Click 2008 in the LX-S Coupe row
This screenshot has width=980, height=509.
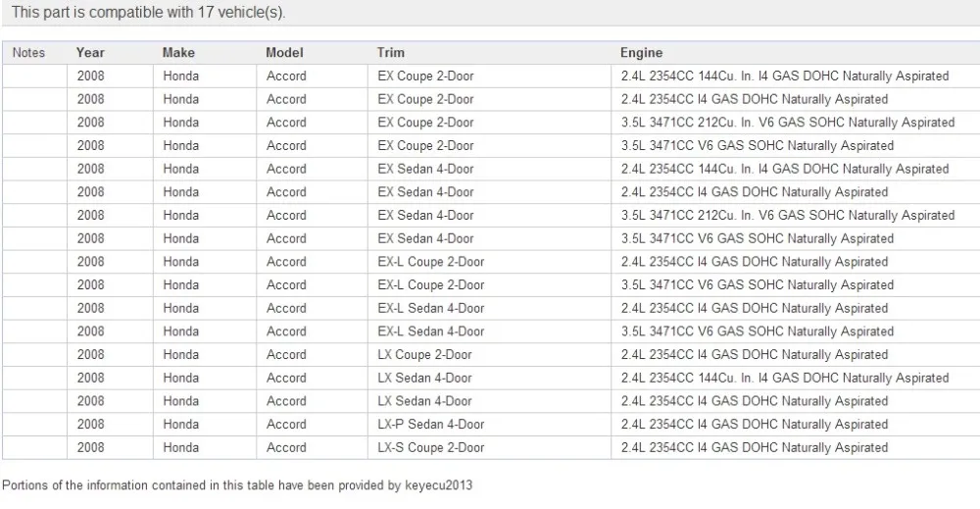90,447
